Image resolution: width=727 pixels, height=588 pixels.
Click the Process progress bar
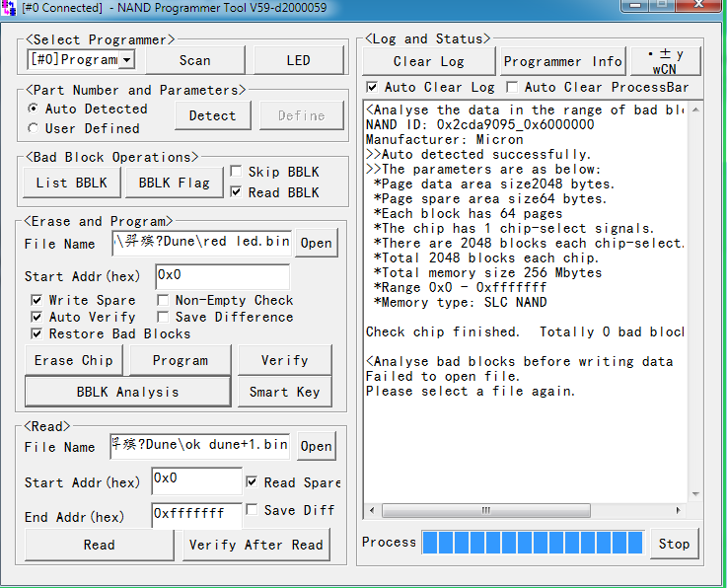click(x=532, y=543)
